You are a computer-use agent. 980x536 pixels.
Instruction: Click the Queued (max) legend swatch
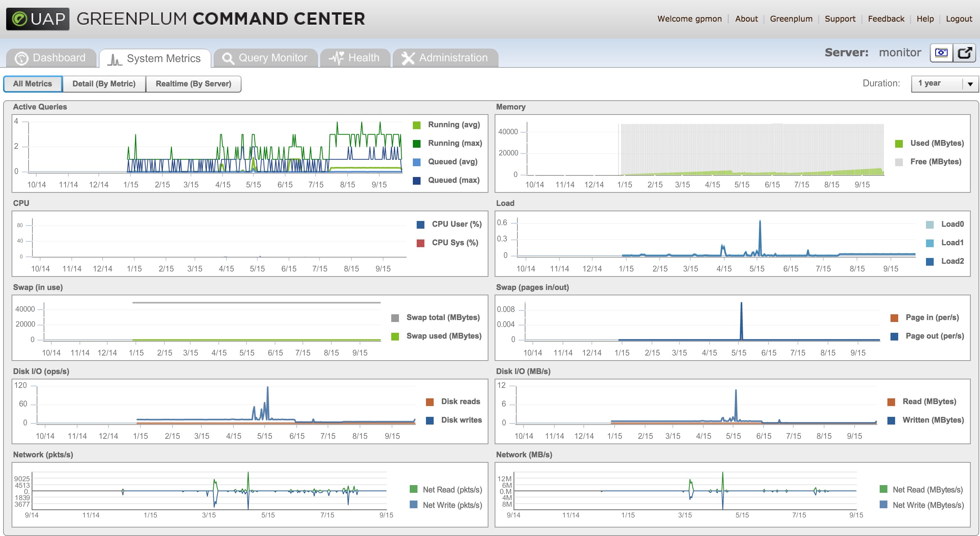pos(417,180)
